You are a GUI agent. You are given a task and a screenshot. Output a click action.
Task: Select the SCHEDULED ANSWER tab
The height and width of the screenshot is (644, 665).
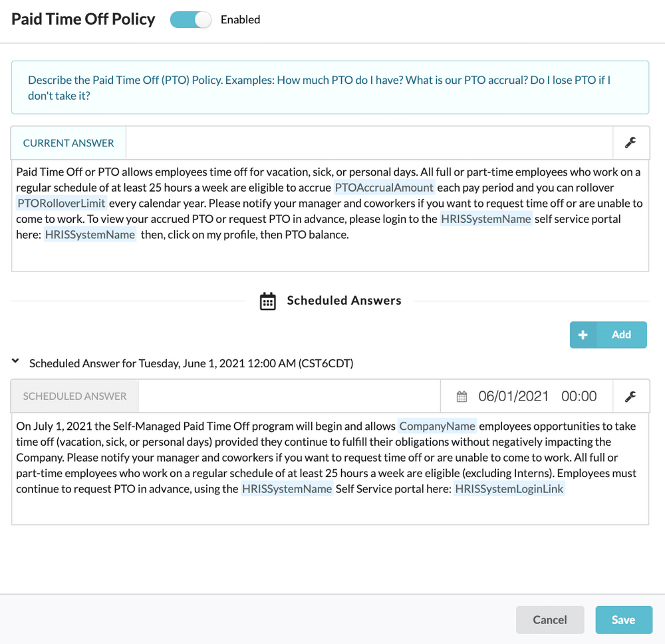[74, 397]
